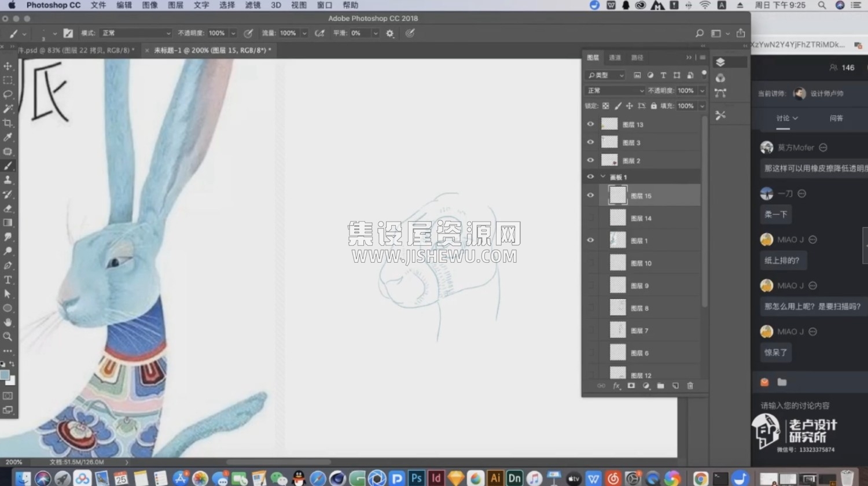The width and height of the screenshot is (868, 486).
Task: Delete layer trash icon
Action: click(x=690, y=386)
